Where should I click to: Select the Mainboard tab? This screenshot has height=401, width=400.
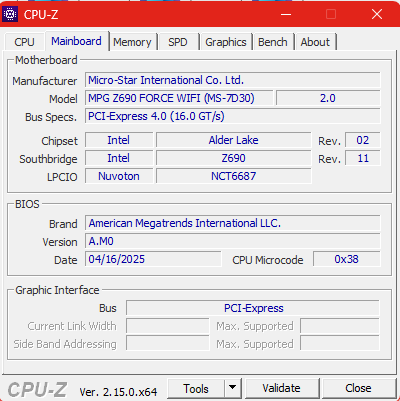[x=76, y=41]
